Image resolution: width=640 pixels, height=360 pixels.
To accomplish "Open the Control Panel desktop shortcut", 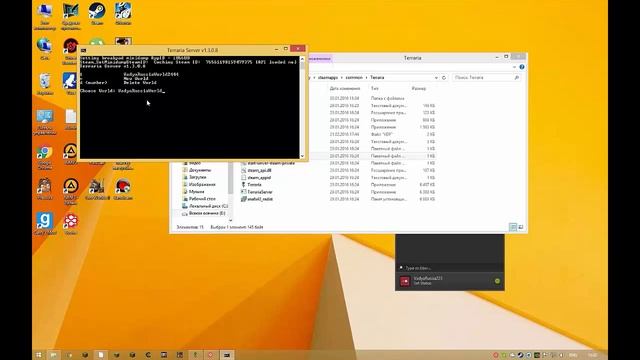I will (44, 117).
